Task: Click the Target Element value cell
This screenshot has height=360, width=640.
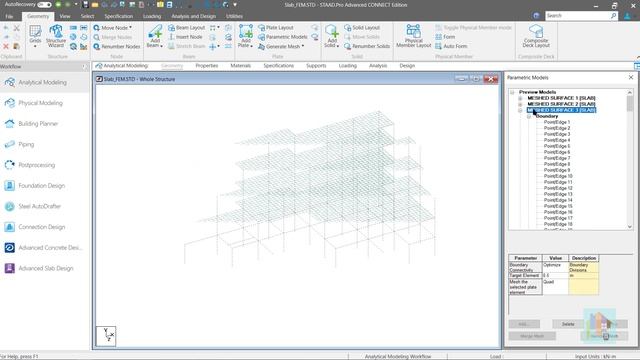Action: point(555,276)
